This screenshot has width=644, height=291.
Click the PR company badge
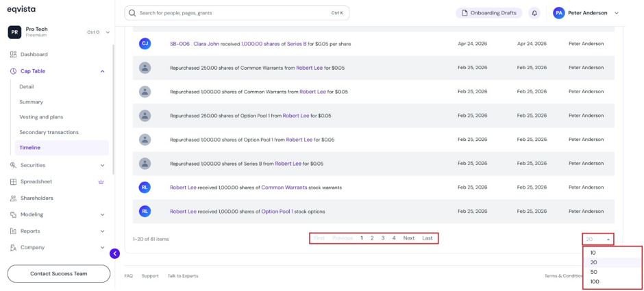[x=14, y=32]
